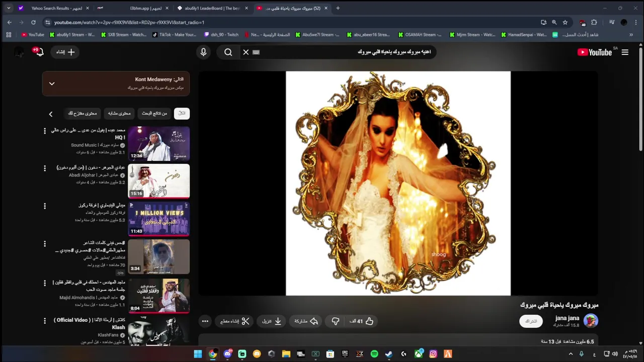644x362 pixels.
Task: Bookmark this page with star icon
Action: 565,22
